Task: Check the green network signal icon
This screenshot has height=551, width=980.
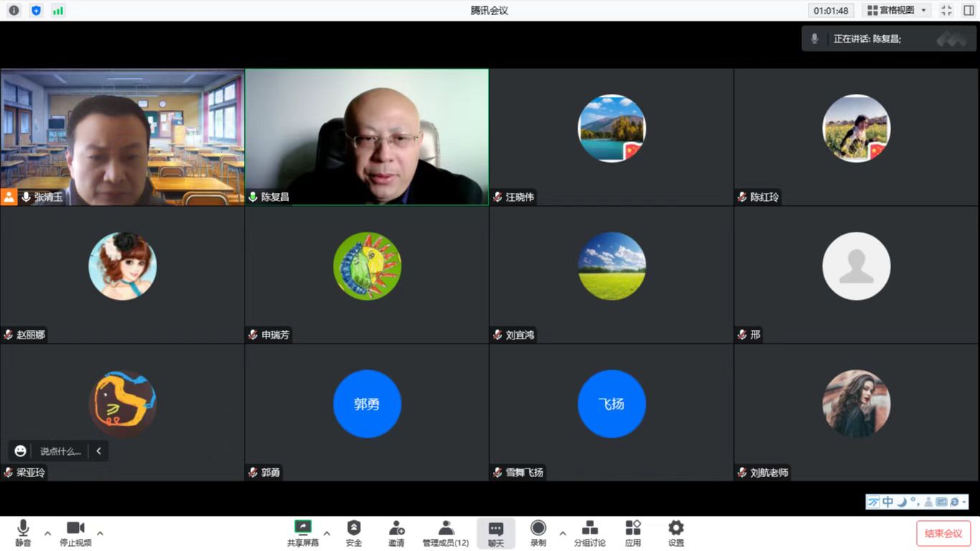Action: [58, 10]
